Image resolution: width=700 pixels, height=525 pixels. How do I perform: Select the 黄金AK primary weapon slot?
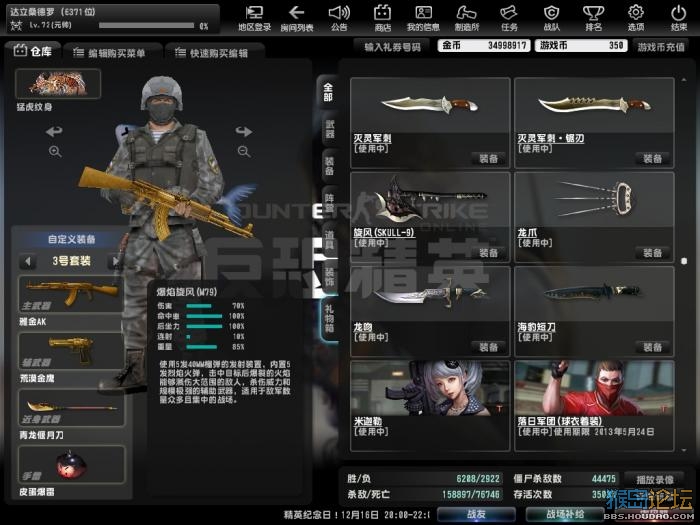(71, 294)
